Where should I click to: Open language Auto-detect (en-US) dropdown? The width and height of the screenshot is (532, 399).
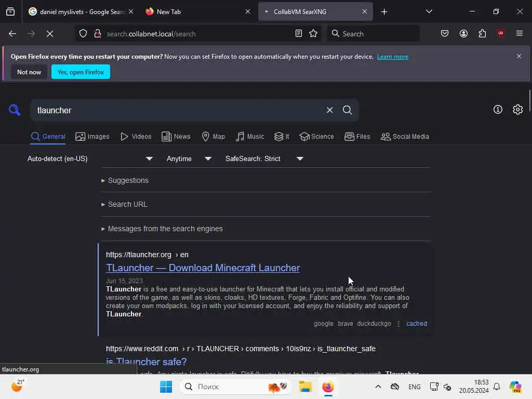click(90, 158)
